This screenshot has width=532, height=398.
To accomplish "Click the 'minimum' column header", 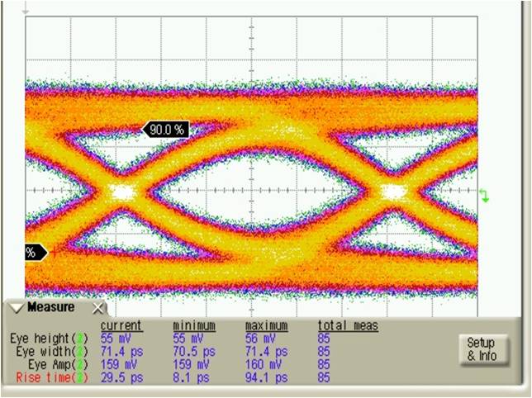I will (194, 325).
